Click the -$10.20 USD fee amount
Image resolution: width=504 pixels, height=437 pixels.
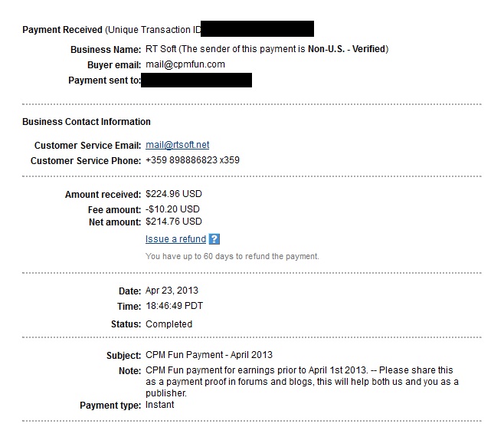pos(172,209)
